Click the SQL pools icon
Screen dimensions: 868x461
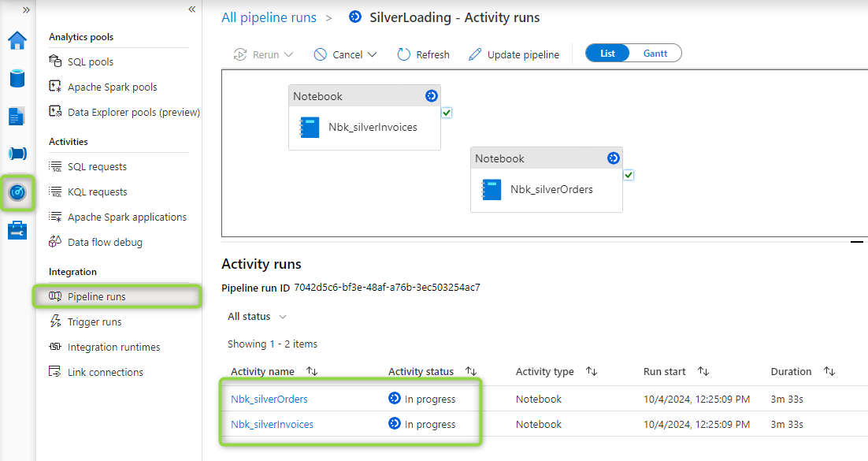pos(55,61)
